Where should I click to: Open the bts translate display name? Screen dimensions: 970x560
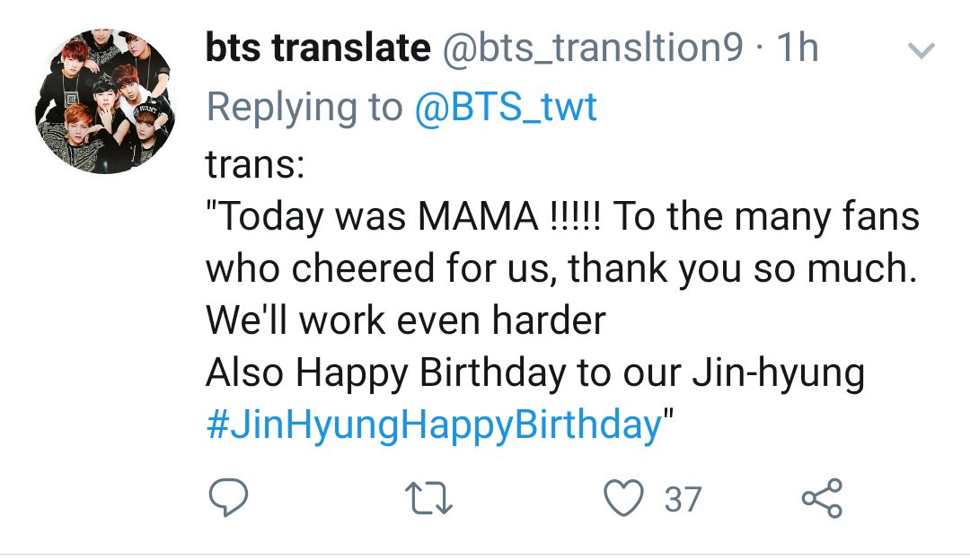(318, 48)
